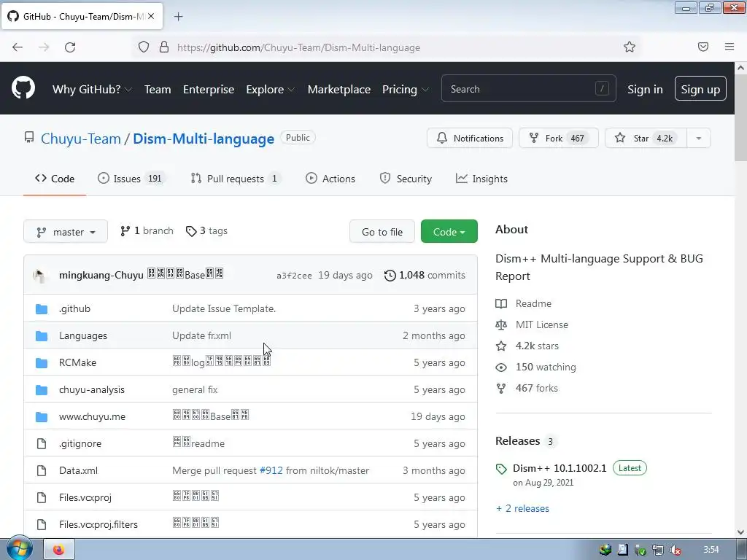Click the .github folder icon
Image resolution: width=747 pixels, height=560 pixels.
(x=42, y=309)
